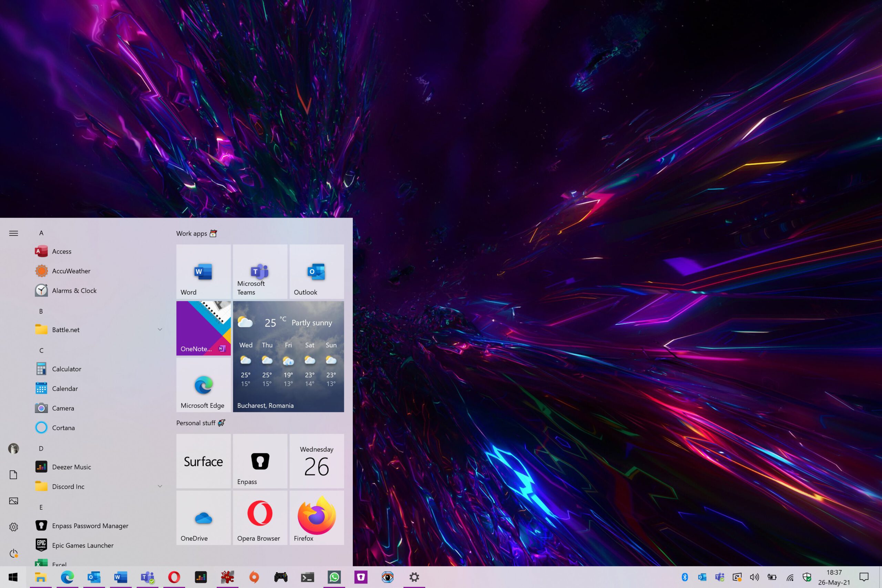
Task: Click the Bluetooth tray icon
Action: (685, 577)
